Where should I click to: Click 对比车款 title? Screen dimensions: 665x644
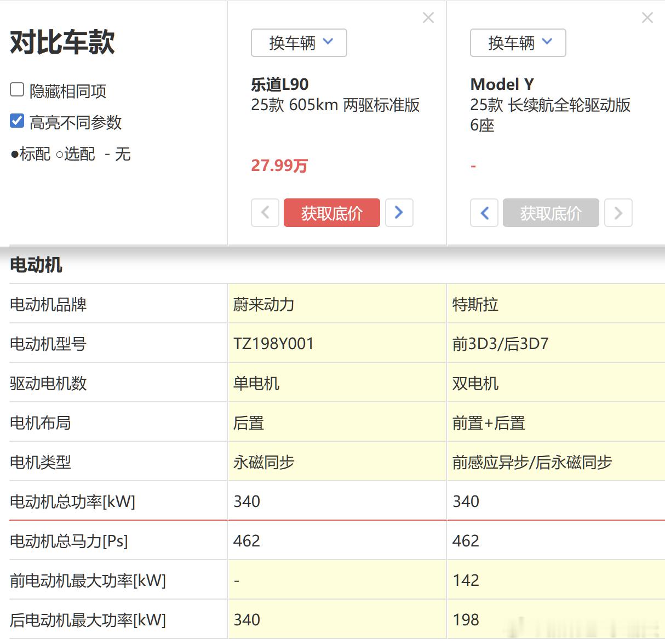[x=62, y=42]
